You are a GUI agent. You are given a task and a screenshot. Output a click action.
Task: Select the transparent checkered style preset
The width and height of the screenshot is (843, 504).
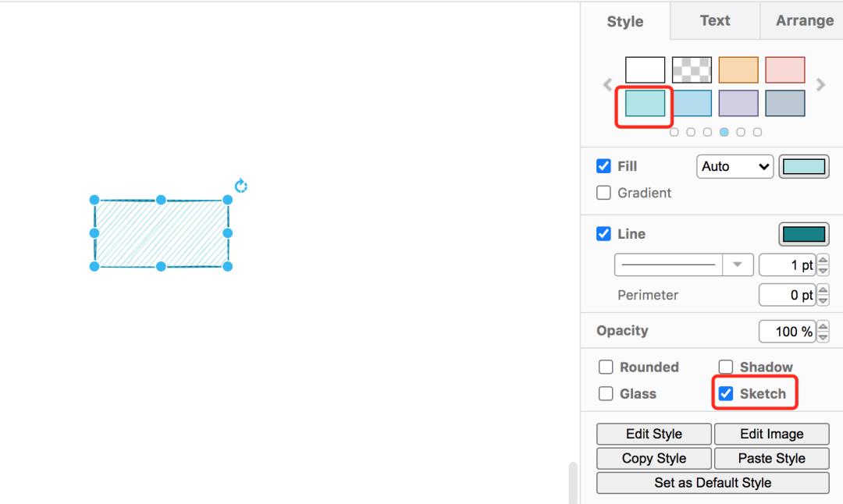692,69
